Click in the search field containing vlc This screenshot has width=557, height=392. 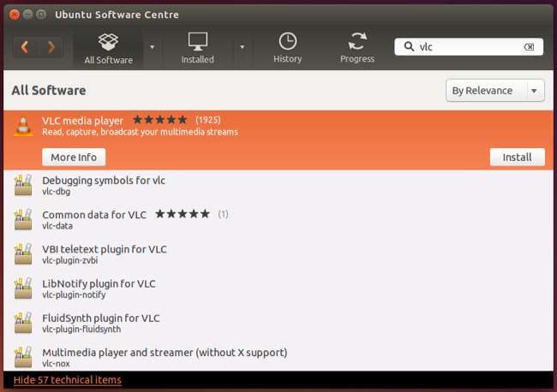point(469,47)
